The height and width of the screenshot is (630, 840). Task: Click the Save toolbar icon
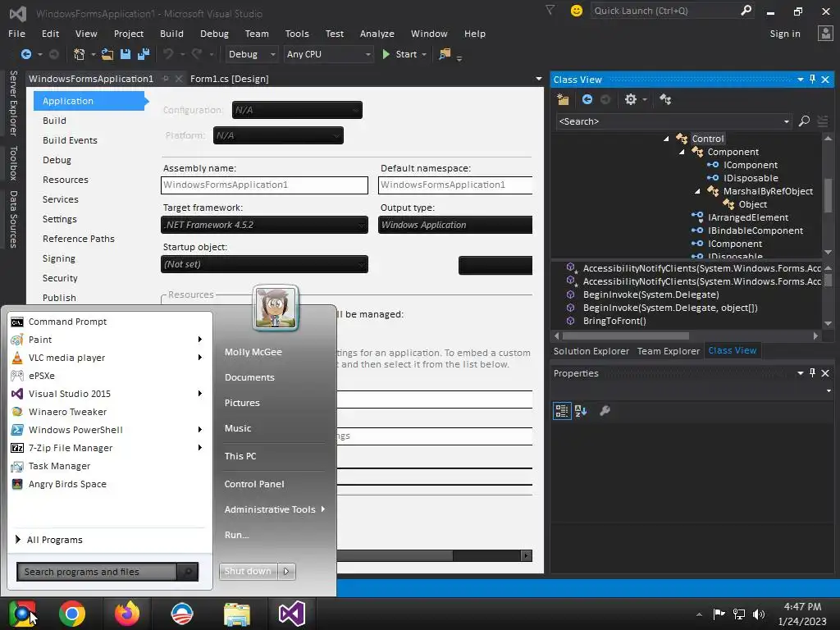pyautogui.click(x=126, y=54)
